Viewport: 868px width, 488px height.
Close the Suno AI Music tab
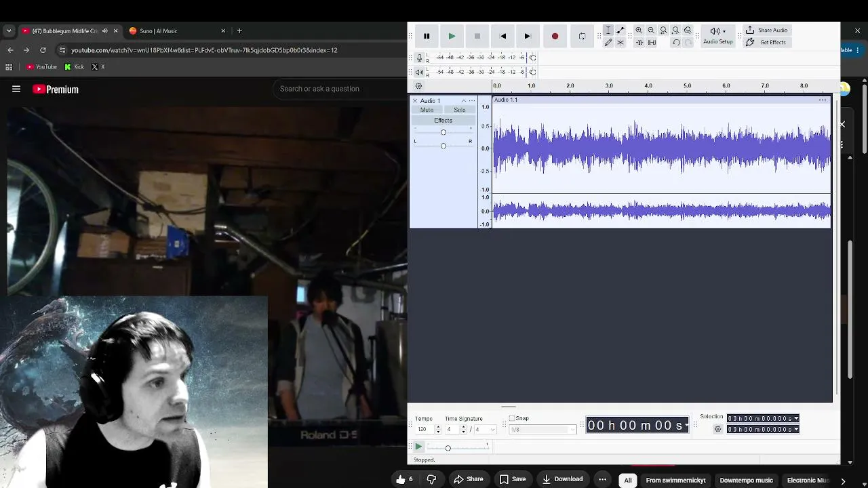[x=223, y=30]
